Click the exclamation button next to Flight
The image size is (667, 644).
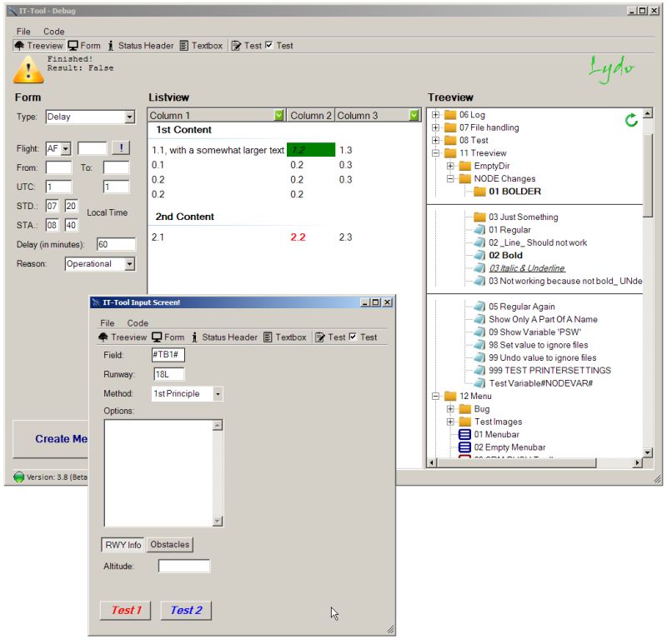click(x=121, y=148)
